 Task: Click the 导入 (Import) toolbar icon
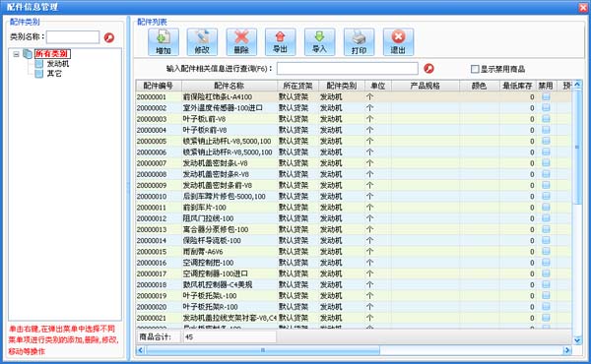[x=319, y=41]
